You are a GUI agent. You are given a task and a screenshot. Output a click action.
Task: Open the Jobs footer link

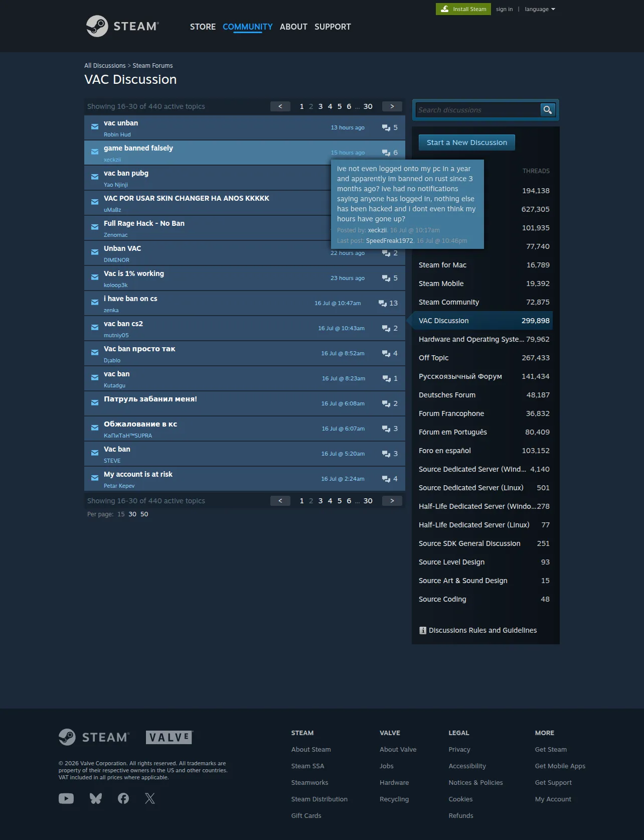(x=387, y=766)
